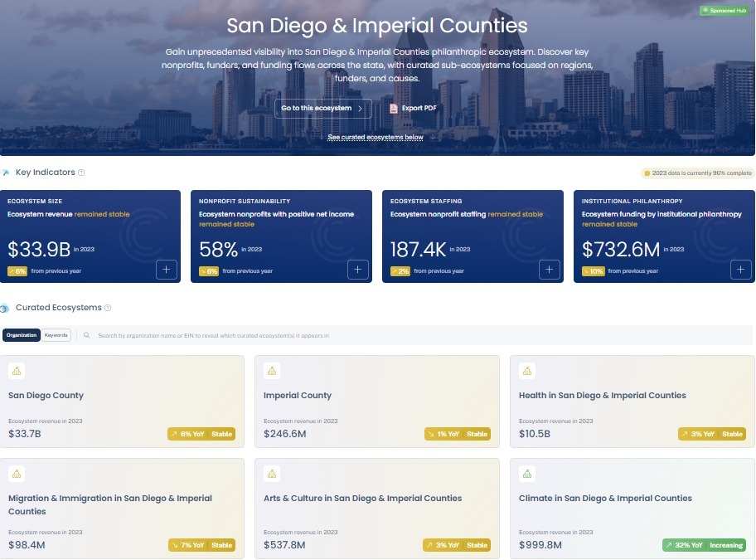Click the Export PDF icon

394,109
